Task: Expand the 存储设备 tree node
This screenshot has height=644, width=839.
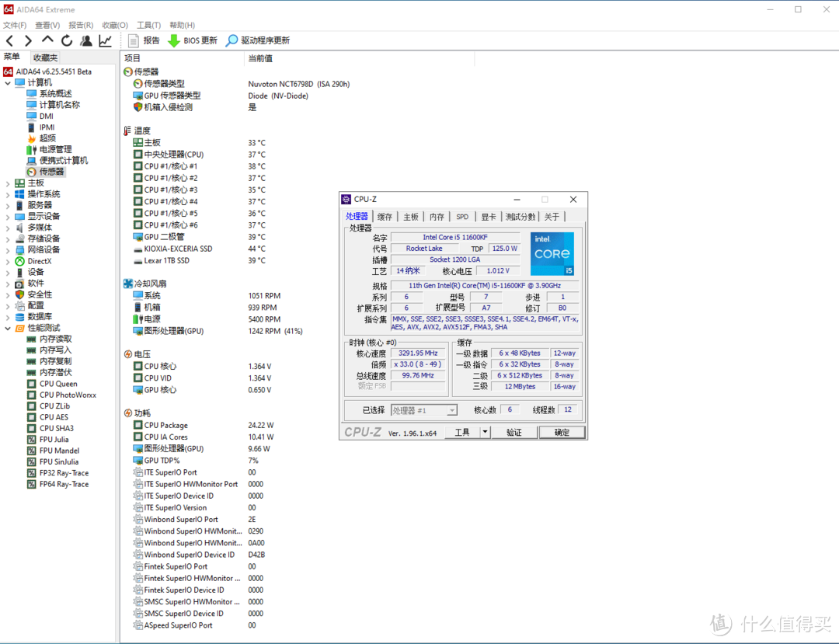Action: click(8, 239)
